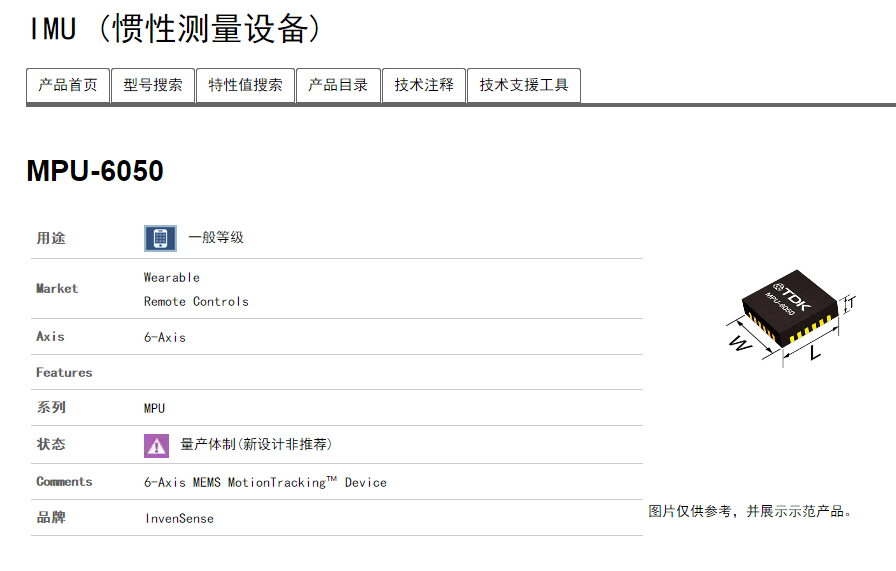Open the 产品首页 tab
This screenshot has height=571, width=896.
(x=68, y=86)
